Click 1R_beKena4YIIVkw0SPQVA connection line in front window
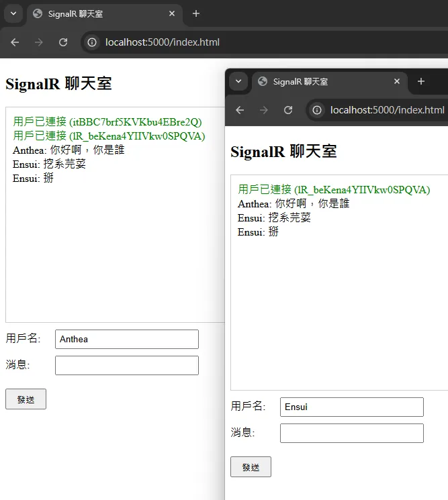448x500 pixels. (x=334, y=189)
